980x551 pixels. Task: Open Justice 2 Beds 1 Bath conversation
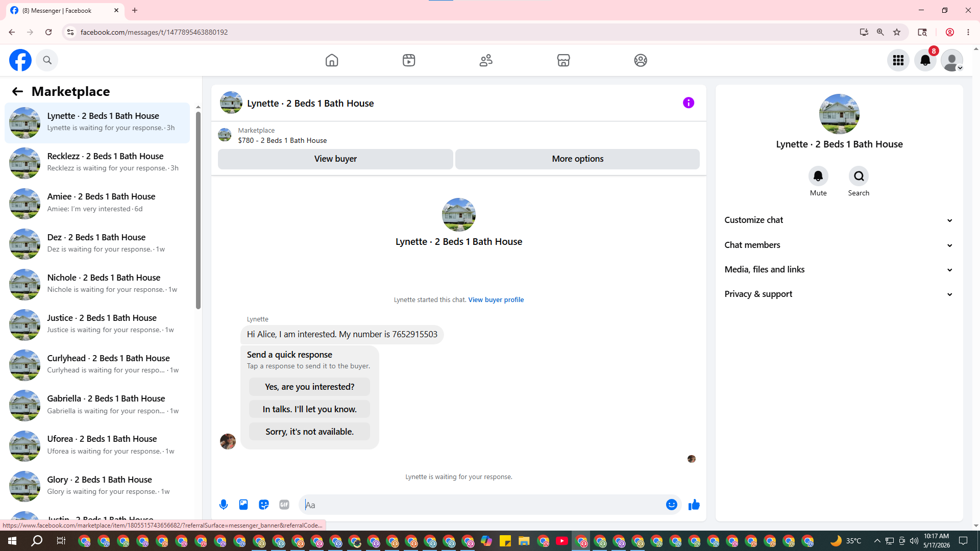click(x=97, y=324)
